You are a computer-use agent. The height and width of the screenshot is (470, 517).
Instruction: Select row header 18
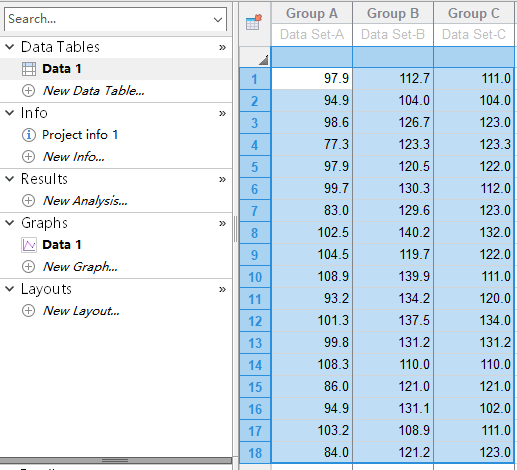[x=255, y=453]
